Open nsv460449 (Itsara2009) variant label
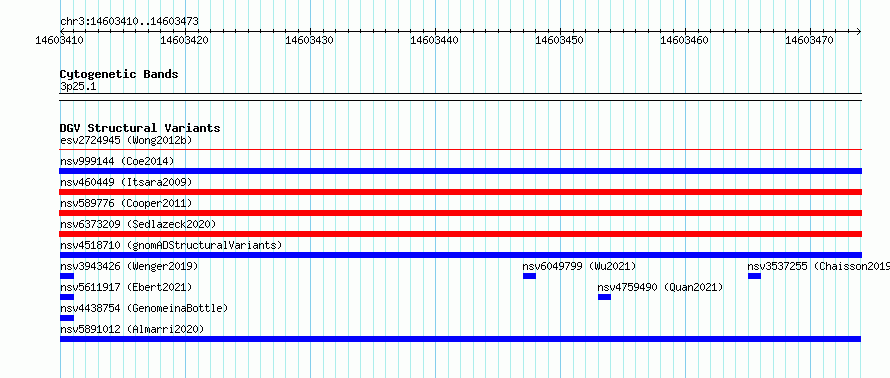Viewport: 890px width, 378px height. [126, 182]
